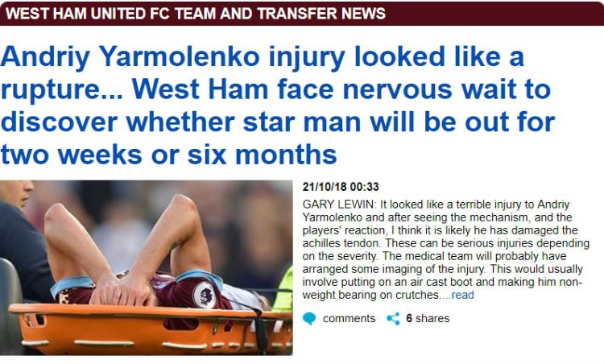The image size is (604, 364).
Task: Click 'TRANSFER NEWS' in the maroon header bar
Action: coord(321,14)
